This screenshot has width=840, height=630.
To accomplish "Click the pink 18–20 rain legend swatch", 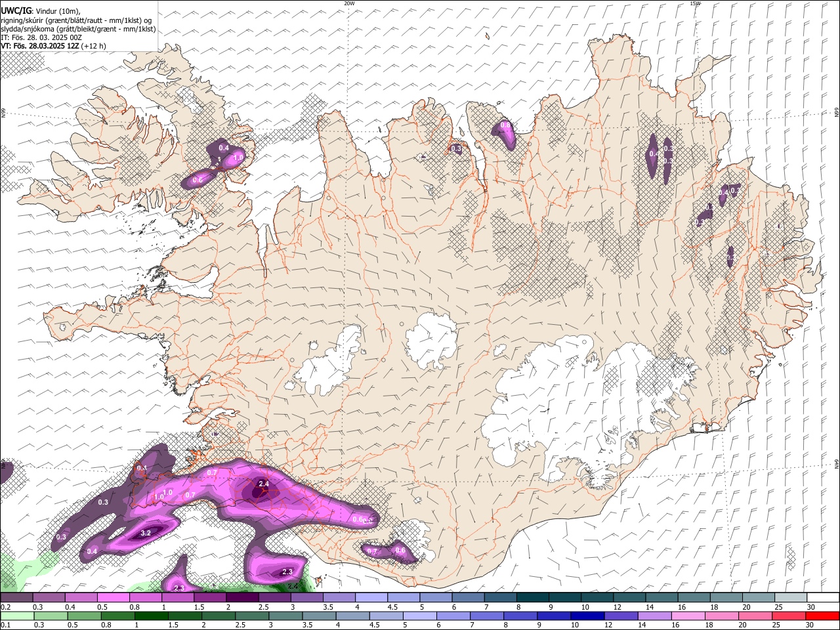I will pos(722,616).
